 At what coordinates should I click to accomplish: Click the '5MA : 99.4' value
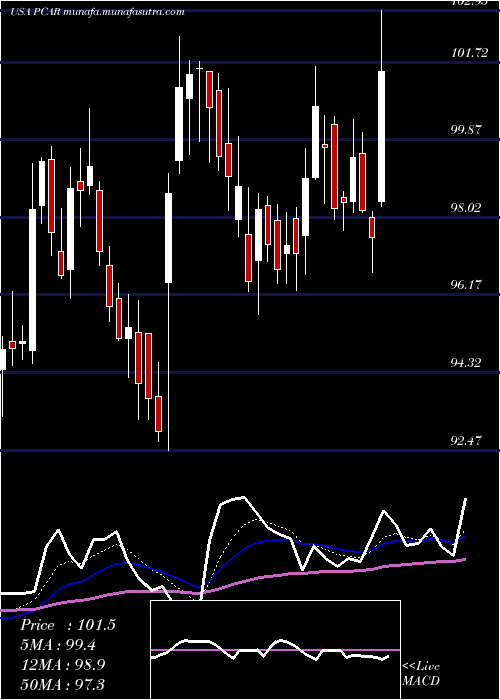click(58, 645)
